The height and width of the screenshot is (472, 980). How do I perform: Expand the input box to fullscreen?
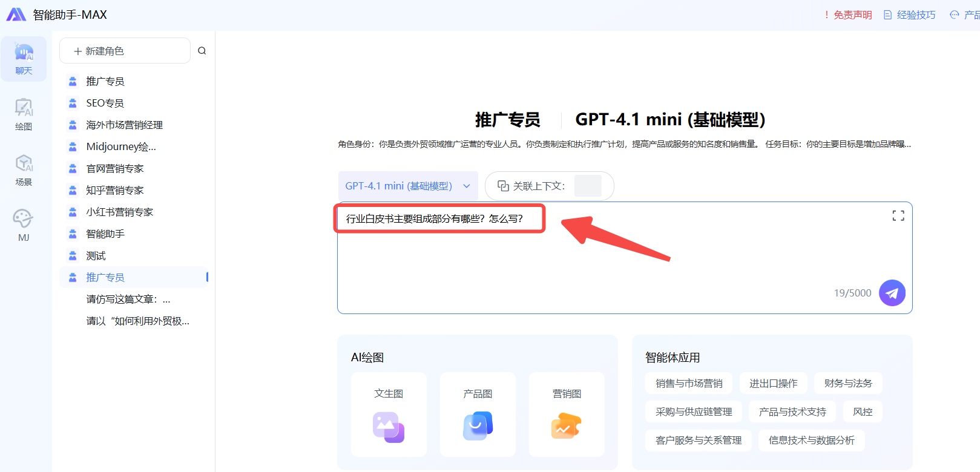point(898,216)
